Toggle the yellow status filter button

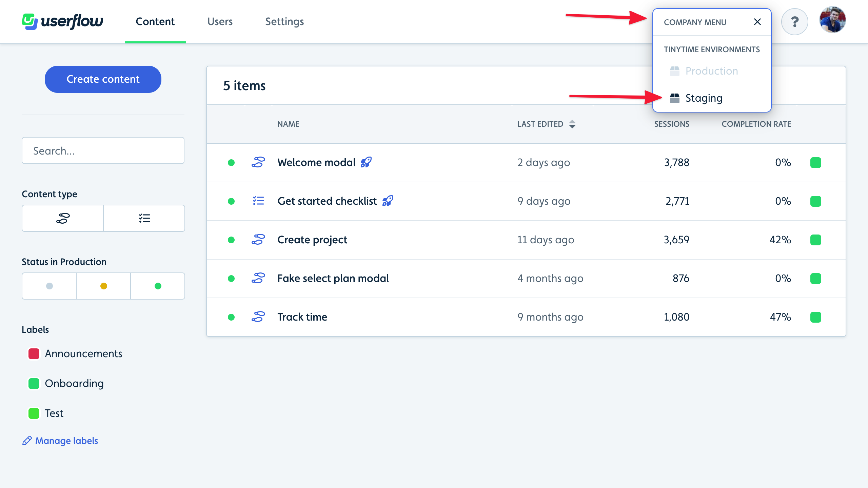click(x=103, y=286)
